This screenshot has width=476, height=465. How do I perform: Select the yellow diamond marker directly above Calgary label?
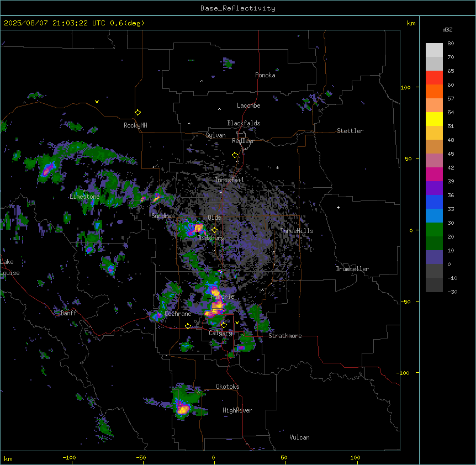tap(224, 325)
